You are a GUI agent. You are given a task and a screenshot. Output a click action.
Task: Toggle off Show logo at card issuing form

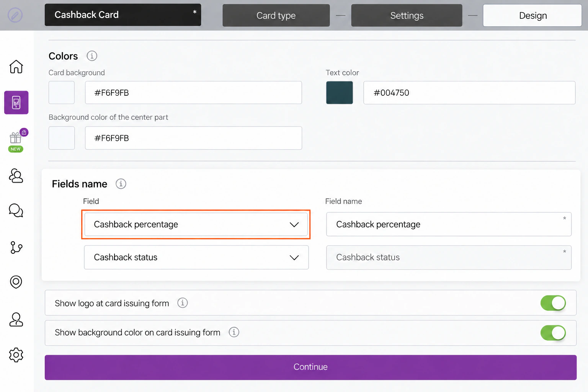pos(553,303)
